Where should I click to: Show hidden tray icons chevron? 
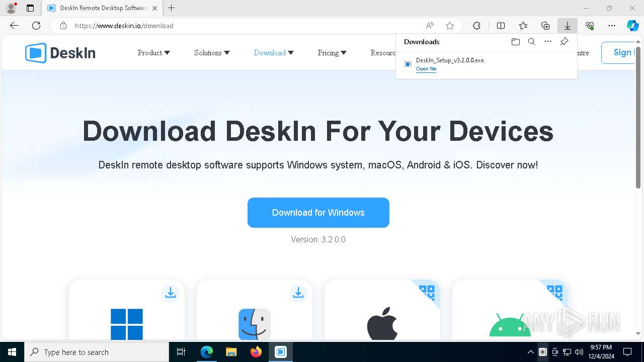(x=530, y=352)
